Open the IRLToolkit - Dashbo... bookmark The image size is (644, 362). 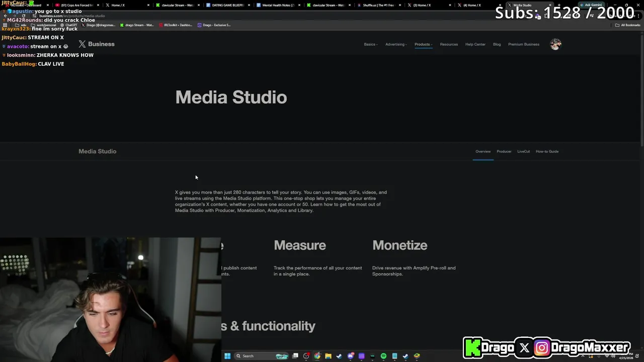(176, 25)
